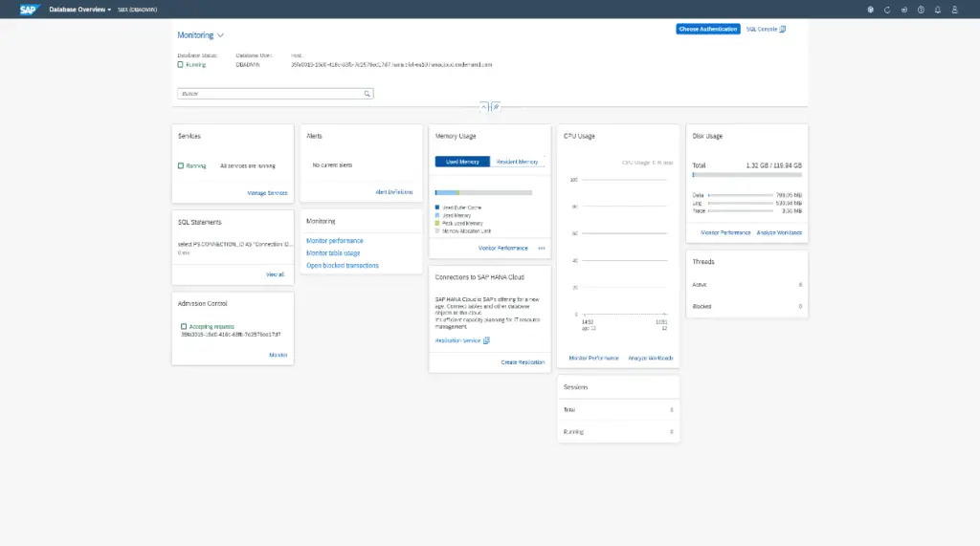Viewport: 980px width, 546px height.
Task: Switch to Resident Memory view
Action: (517, 162)
